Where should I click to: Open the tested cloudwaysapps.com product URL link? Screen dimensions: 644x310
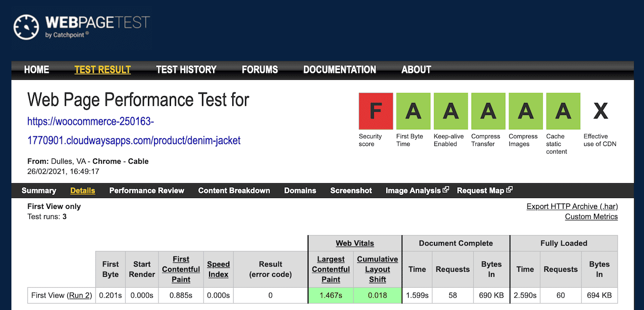134,131
